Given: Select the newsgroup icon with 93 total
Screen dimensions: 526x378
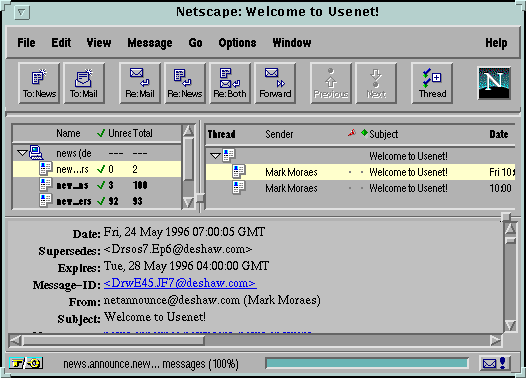Looking at the screenshot, I should point(45,201).
